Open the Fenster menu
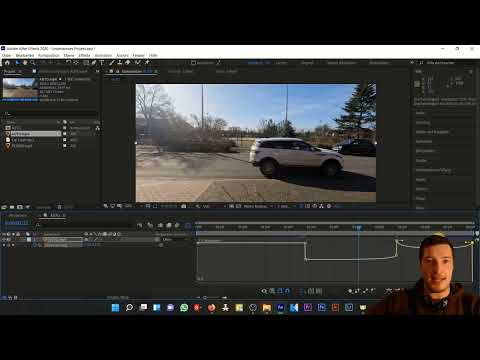Image resolution: width=480 pixels, height=360 pixels. tap(139, 55)
